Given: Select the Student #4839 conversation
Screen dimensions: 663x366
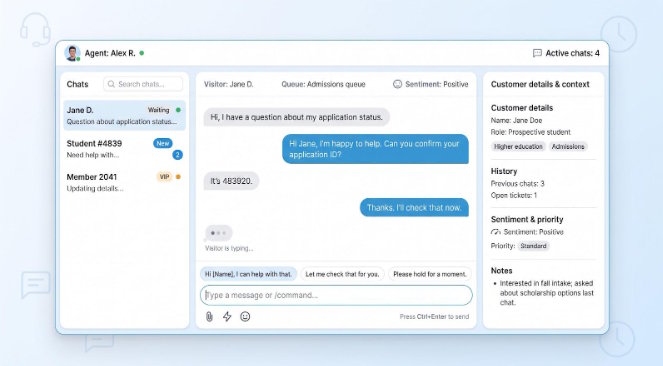Looking at the screenshot, I should [124, 149].
